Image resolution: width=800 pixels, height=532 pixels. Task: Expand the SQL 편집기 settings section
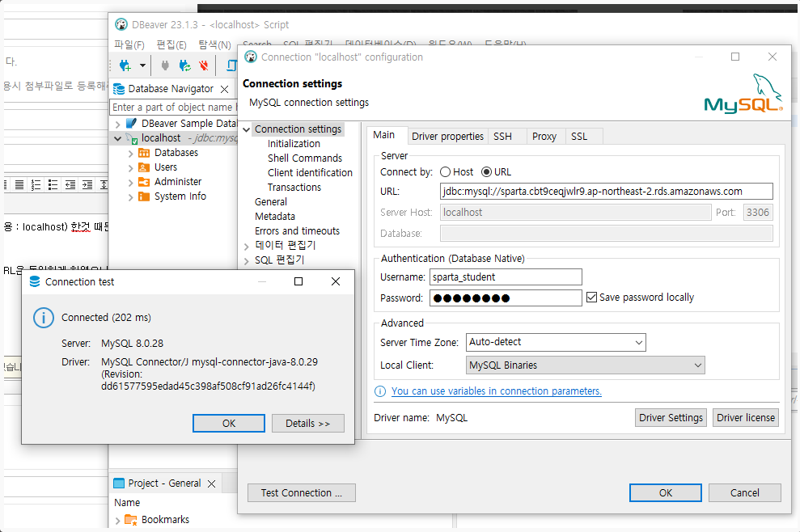(247, 260)
